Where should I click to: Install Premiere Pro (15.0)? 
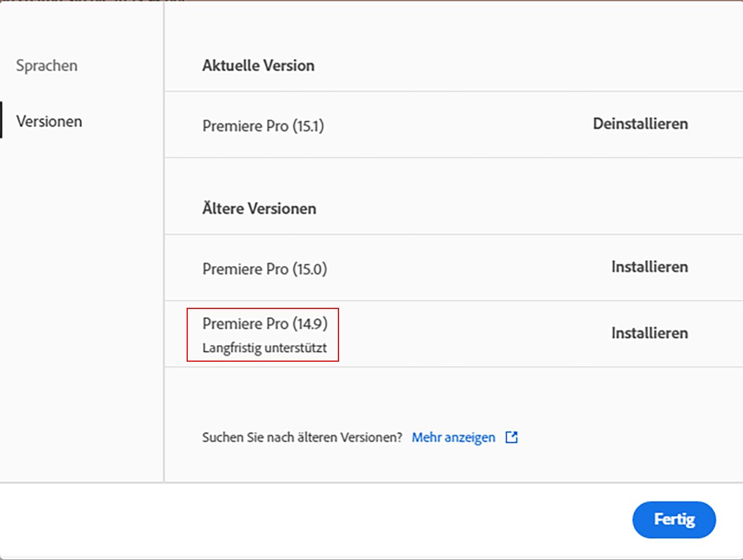tap(650, 267)
